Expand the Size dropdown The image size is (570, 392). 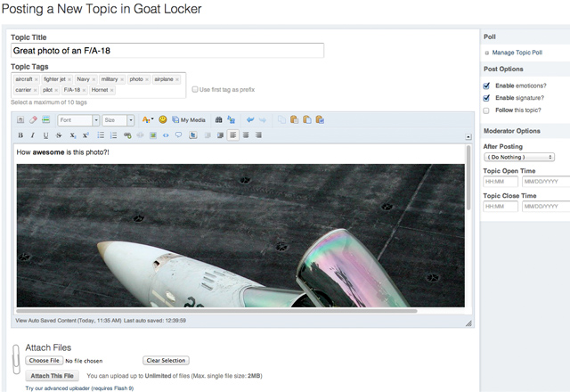pos(118,119)
